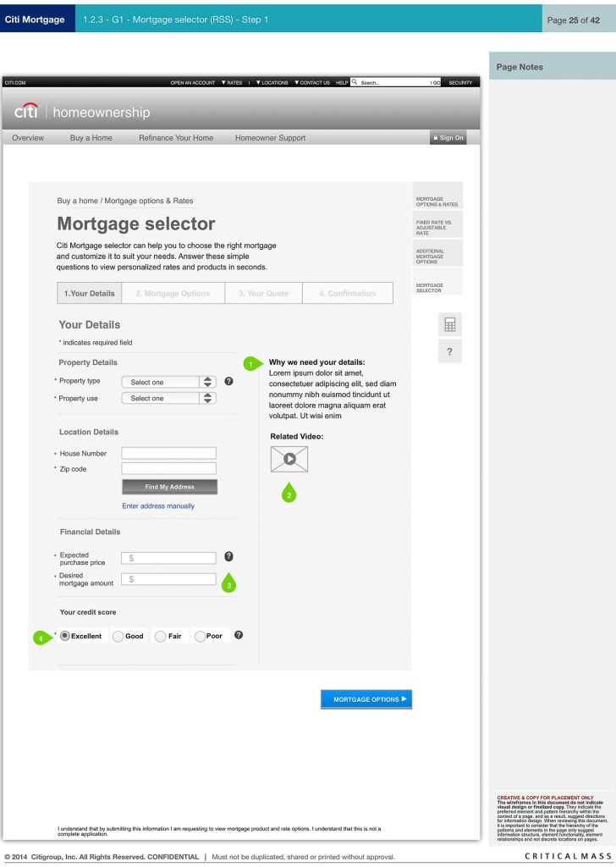
Task: Click help icon beside Expected purchase price
Action: pyautogui.click(x=228, y=556)
